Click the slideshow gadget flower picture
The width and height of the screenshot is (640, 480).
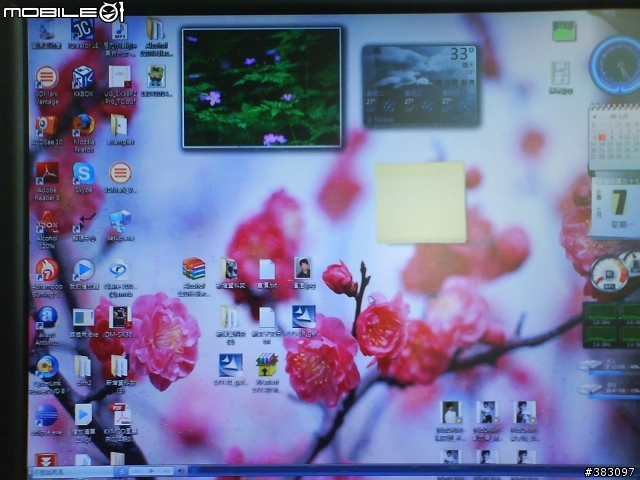tap(262, 87)
